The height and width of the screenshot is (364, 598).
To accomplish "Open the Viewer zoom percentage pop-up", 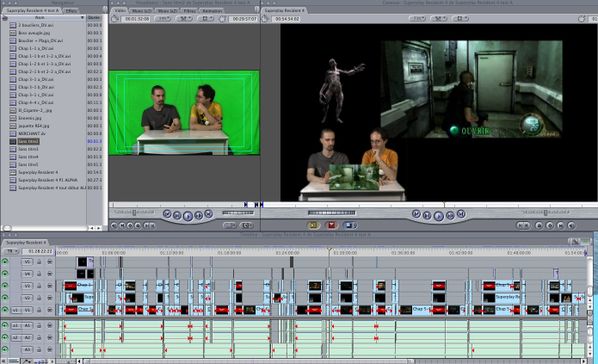I will 163,18.
